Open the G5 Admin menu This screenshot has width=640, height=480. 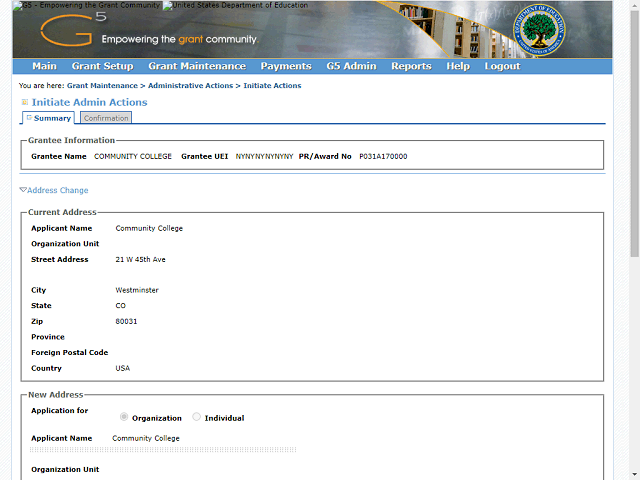pos(351,66)
